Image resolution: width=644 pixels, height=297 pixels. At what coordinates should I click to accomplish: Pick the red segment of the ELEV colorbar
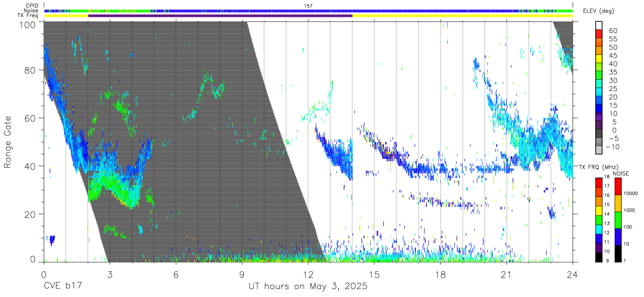point(599,34)
